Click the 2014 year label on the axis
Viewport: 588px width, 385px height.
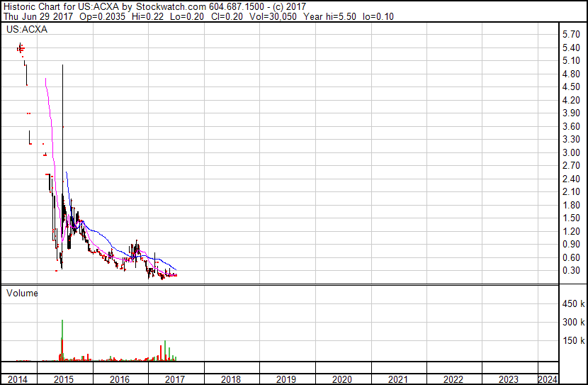(17, 379)
